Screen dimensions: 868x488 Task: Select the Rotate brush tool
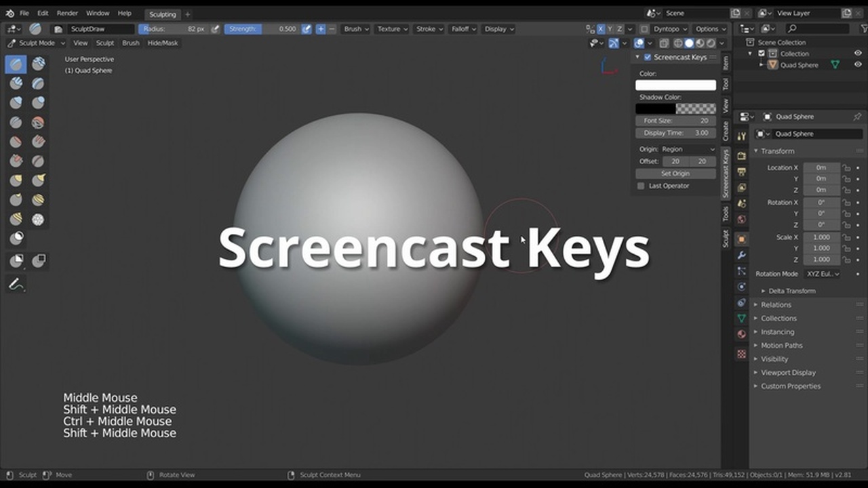(16, 219)
